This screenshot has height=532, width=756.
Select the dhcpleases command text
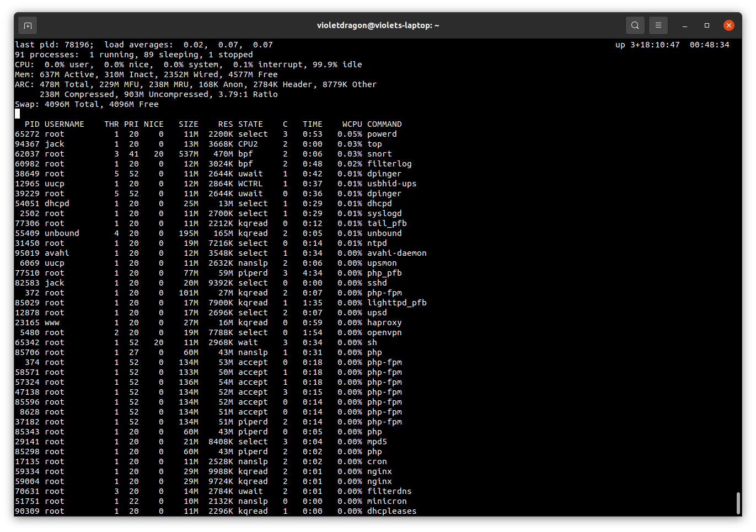click(392, 511)
